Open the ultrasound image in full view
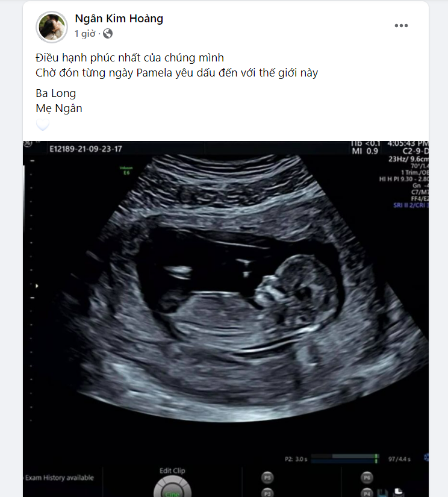This screenshot has width=448, height=497. tap(226, 319)
